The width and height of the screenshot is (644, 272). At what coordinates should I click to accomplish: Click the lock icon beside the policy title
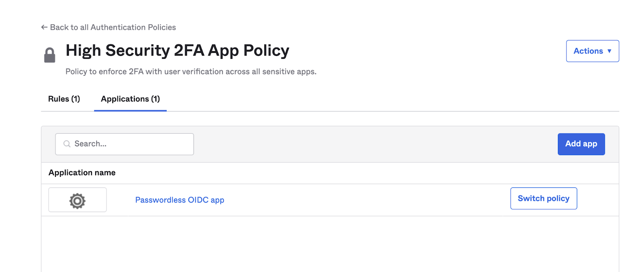(x=50, y=54)
